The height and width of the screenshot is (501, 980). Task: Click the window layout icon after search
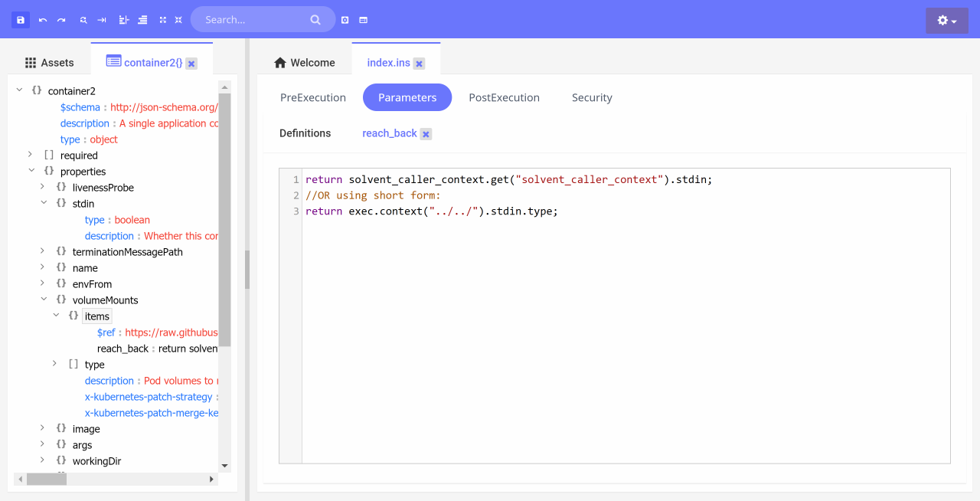[x=364, y=20]
